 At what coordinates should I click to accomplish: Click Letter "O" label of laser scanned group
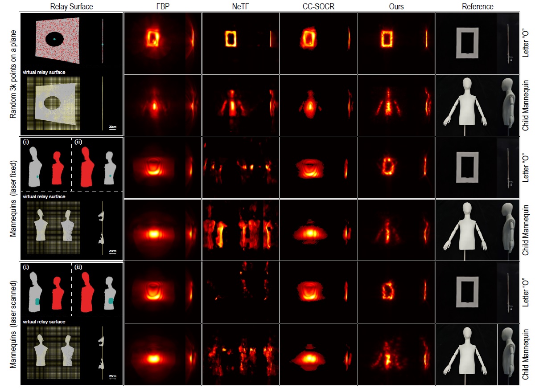[526, 292]
